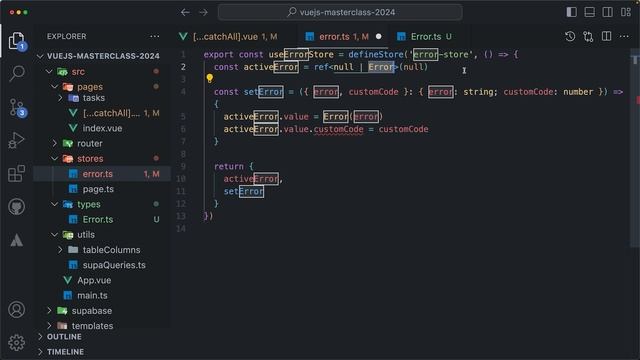The height and width of the screenshot is (360, 640).
Task: Click the triangular logo icon in activity bar
Action: click(16, 240)
